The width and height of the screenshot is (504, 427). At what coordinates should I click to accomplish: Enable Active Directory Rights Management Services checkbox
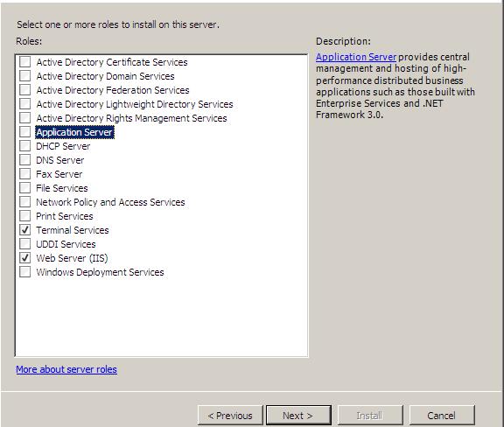click(25, 117)
